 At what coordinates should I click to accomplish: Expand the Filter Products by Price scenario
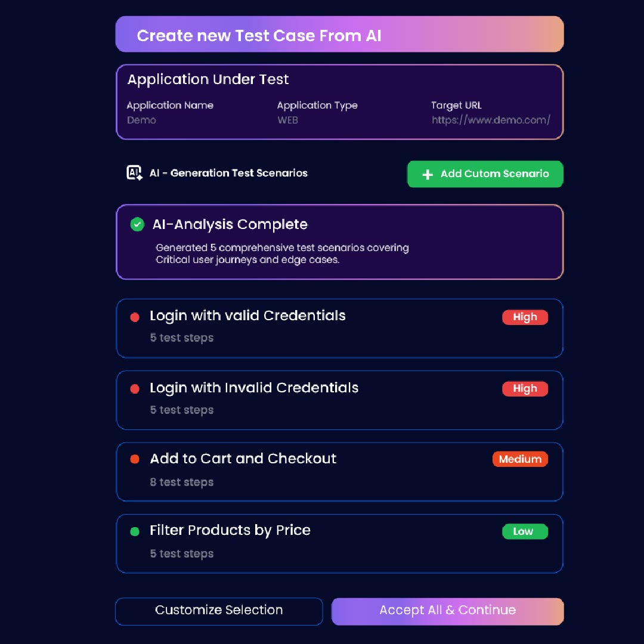339,543
